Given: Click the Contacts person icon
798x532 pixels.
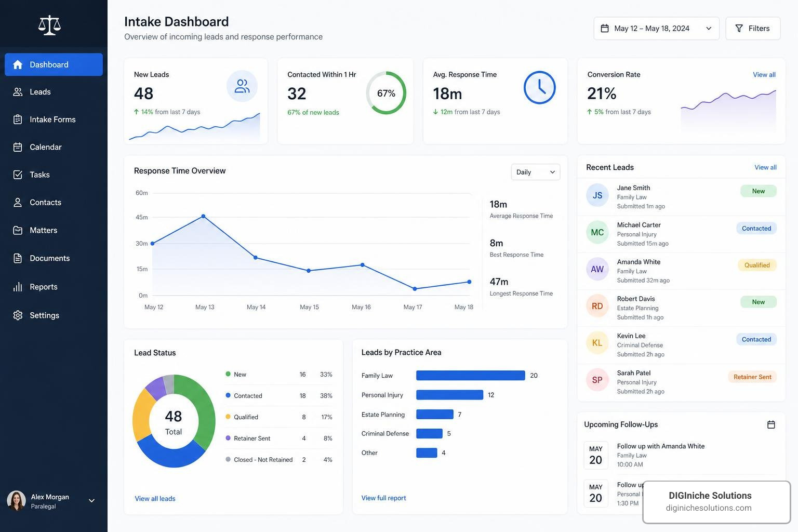Looking at the screenshot, I should point(18,203).
